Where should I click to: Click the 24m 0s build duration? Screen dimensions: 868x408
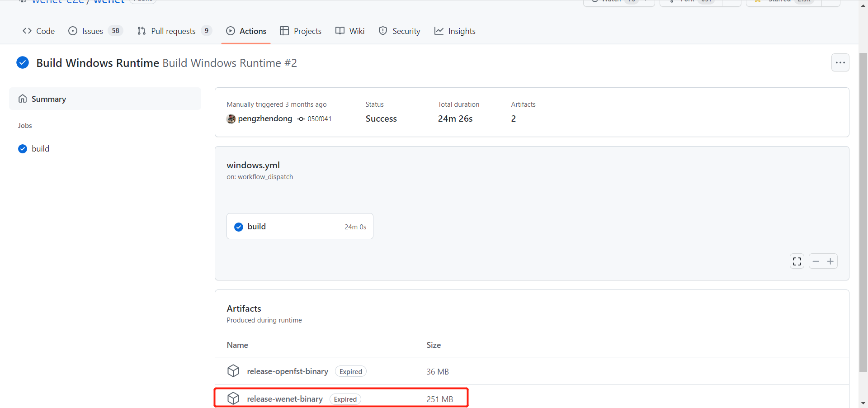click(x=355, y=227)
